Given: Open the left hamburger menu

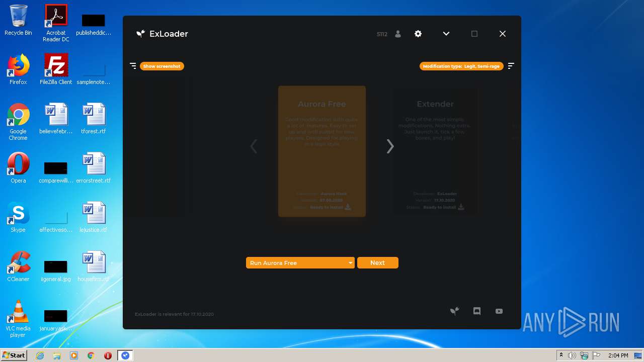Looking at the screenshot, I should click(x=133, y=66).
